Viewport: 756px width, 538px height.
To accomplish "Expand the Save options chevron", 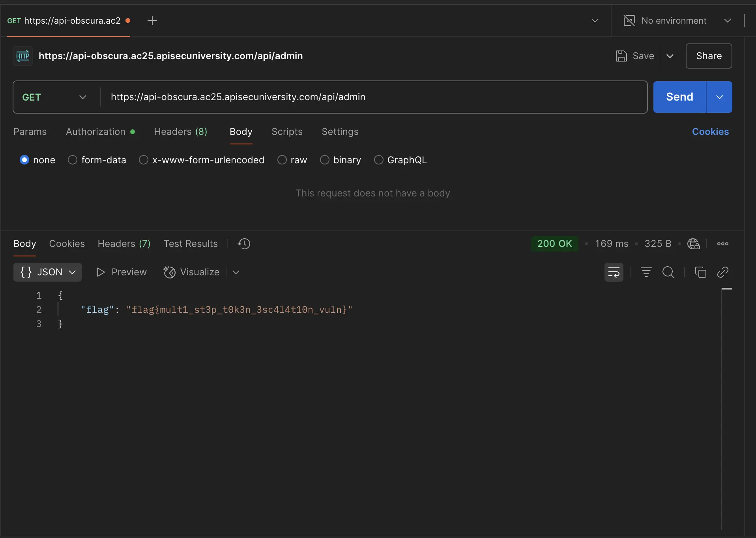I will [670, 56].
